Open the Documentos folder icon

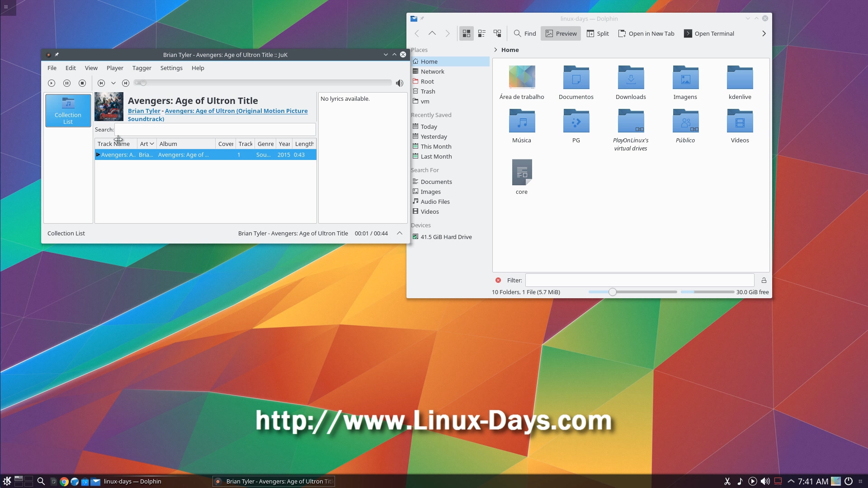576,78
